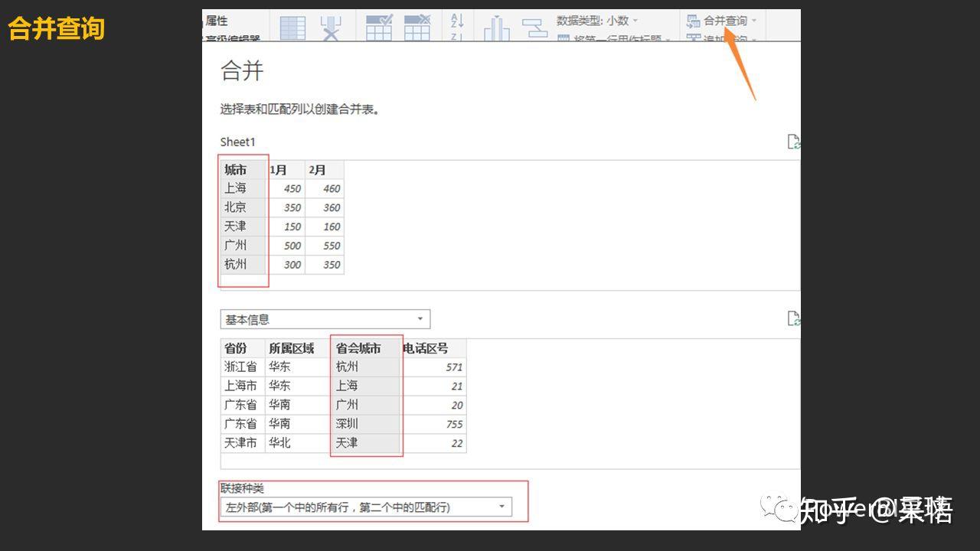Viewport: 980px width, 551px height.
Task: Expand the 合并查询 dropdown arrow
Action: coord(753,21)
